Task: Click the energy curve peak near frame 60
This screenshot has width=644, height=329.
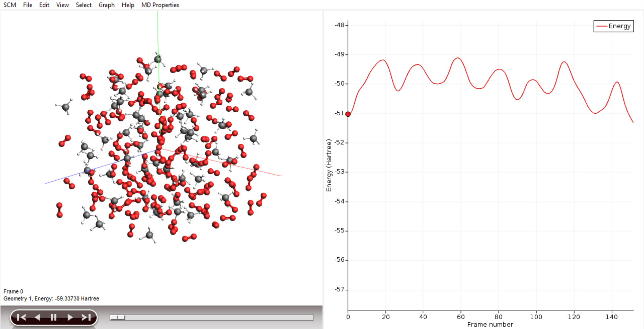Action: click(458, 58)
